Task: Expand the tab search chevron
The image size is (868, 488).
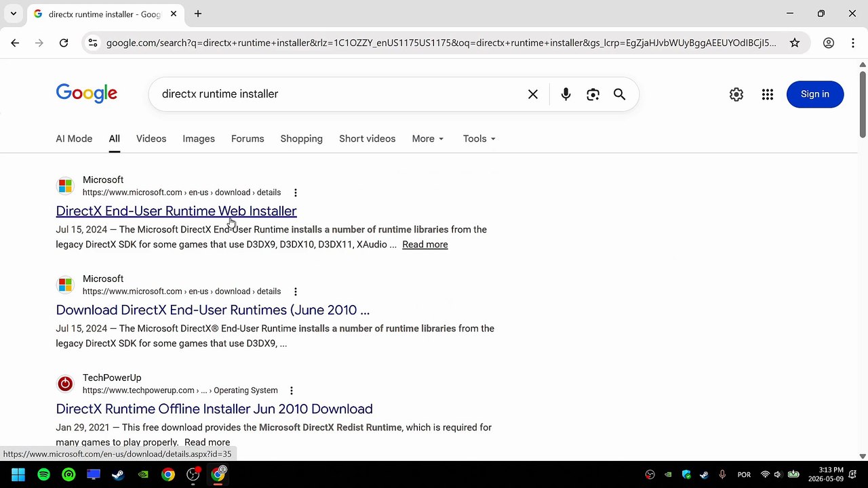Action: (x=13, y=14)
